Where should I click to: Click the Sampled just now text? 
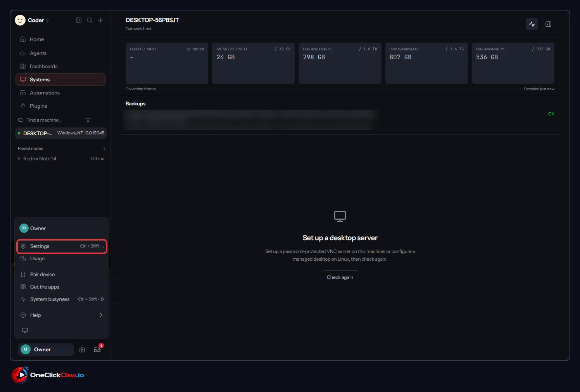click(539, 89)
